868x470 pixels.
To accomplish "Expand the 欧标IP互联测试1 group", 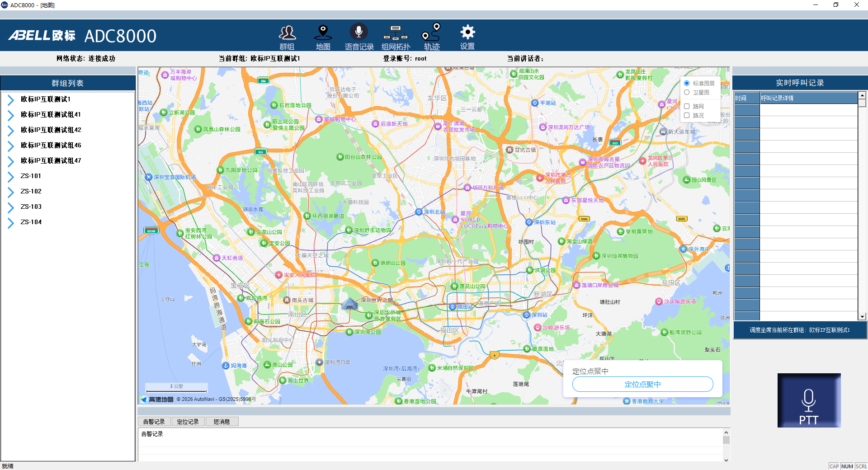I will (11, 99).
